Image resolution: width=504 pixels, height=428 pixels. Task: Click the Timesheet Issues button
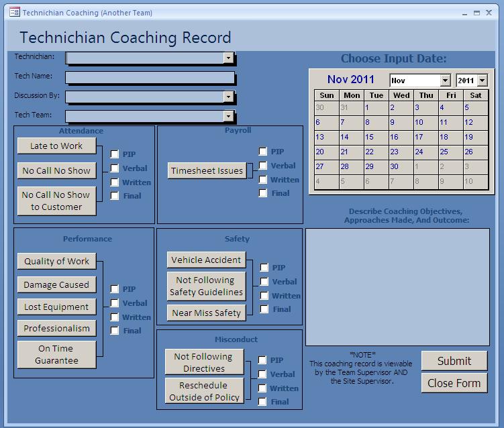(x=207, y=170)
